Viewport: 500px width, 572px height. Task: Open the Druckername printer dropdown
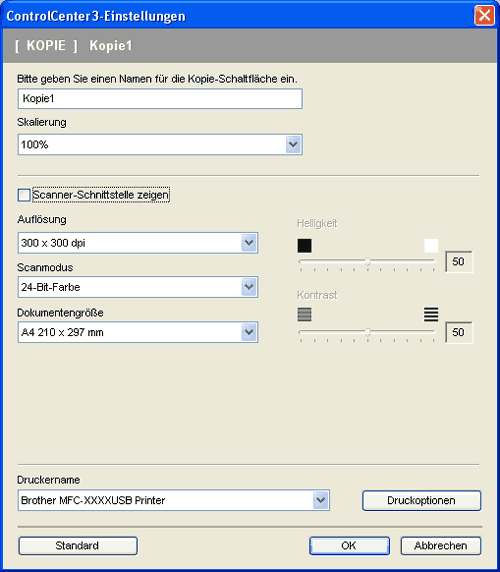[x=174, y=500]
